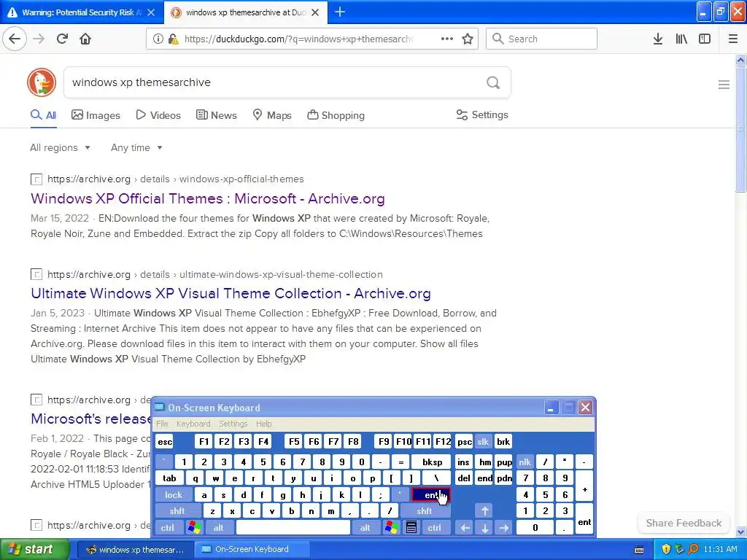Open the Settings dropdown on DuckDuckGo
The height and width of the screenshot is (560, 747).
pyautogui.click(x=482, y=114)
